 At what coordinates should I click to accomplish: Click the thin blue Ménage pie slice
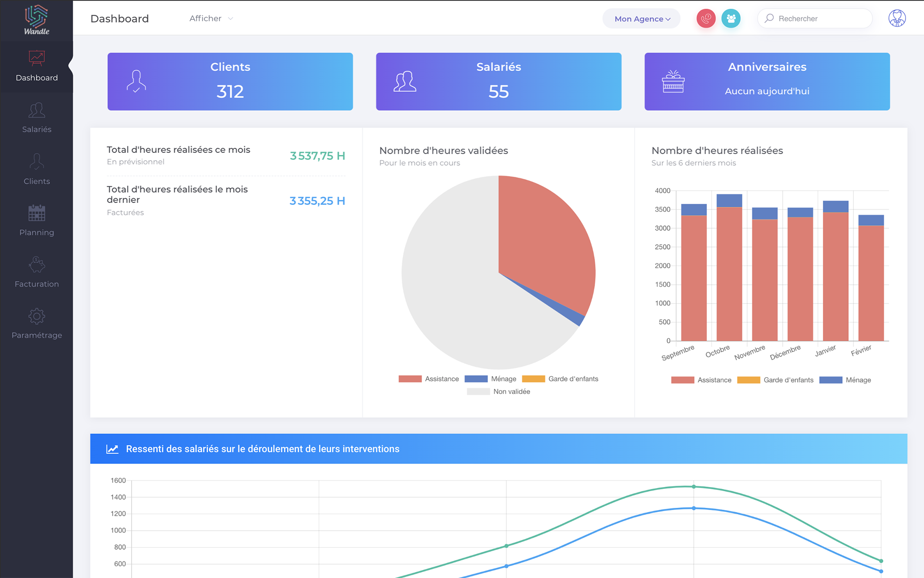(x=573, y=316)
